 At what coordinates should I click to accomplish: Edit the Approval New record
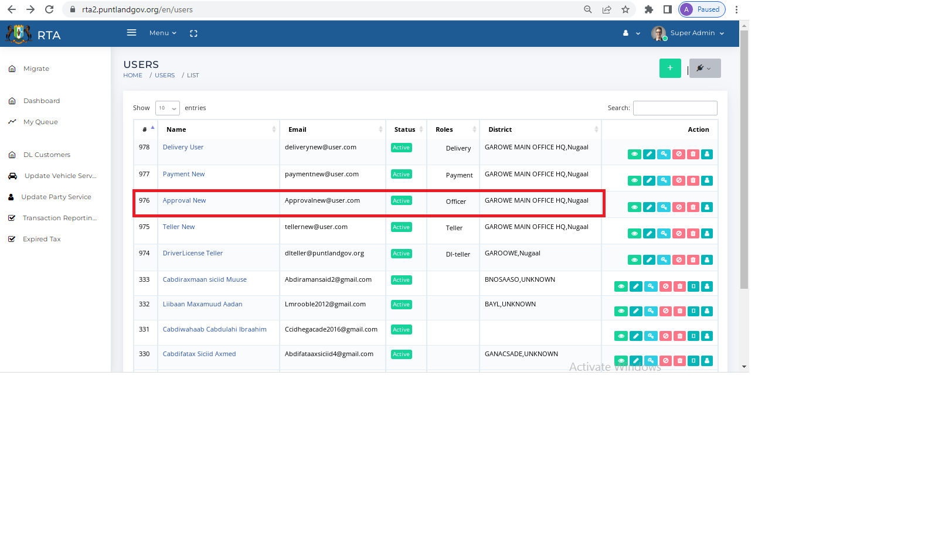pos(649,207)
